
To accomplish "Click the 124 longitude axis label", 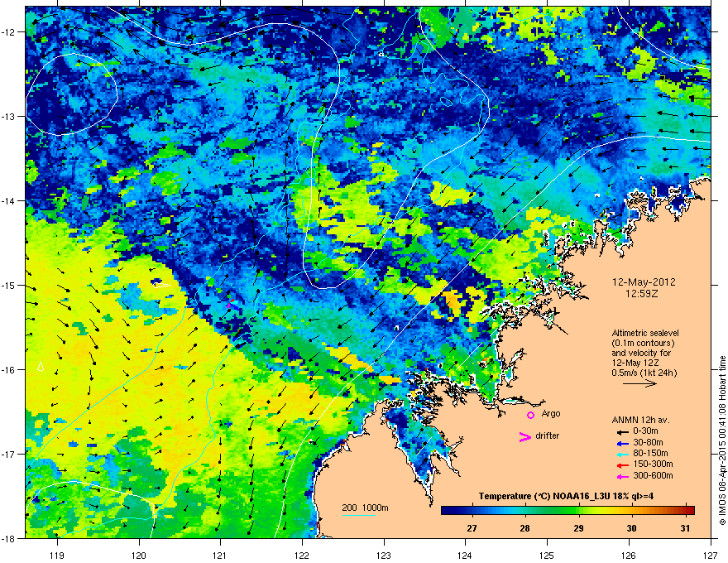I will (465, 556).
